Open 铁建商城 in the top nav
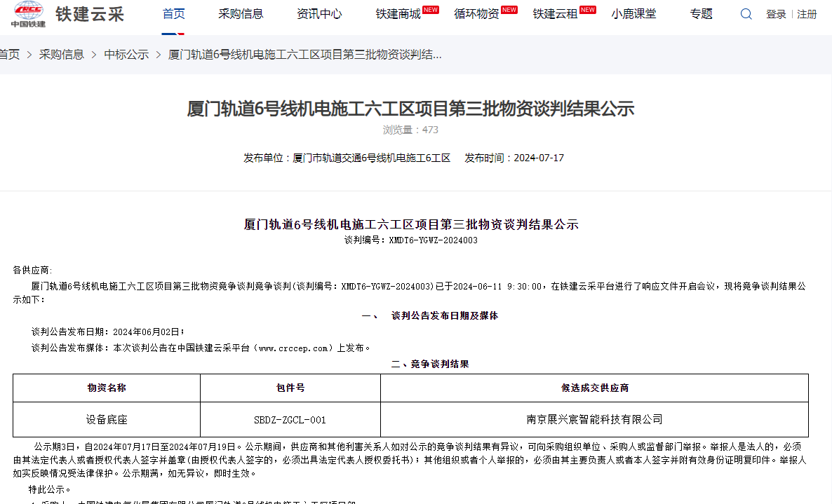Screen dimensions: 832x504 [398, 14]
